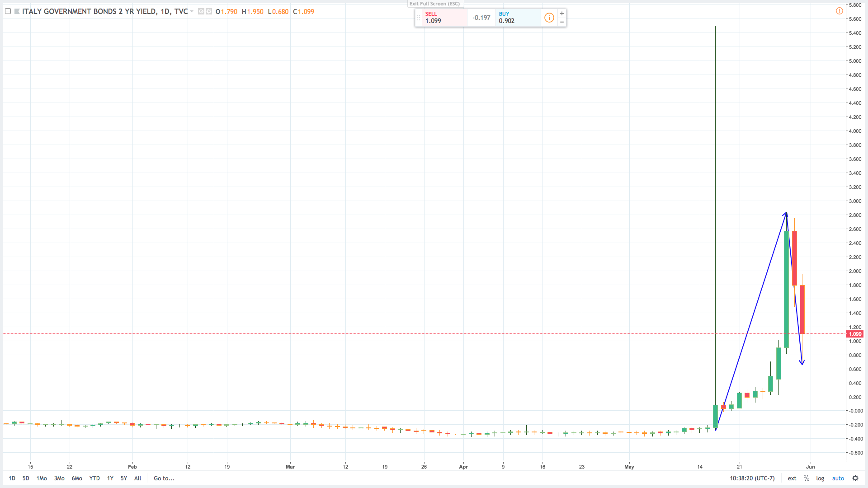Click the flag icon beside symbol title
Viewport: 868px width, 488px height.
[x=17, y=11]
